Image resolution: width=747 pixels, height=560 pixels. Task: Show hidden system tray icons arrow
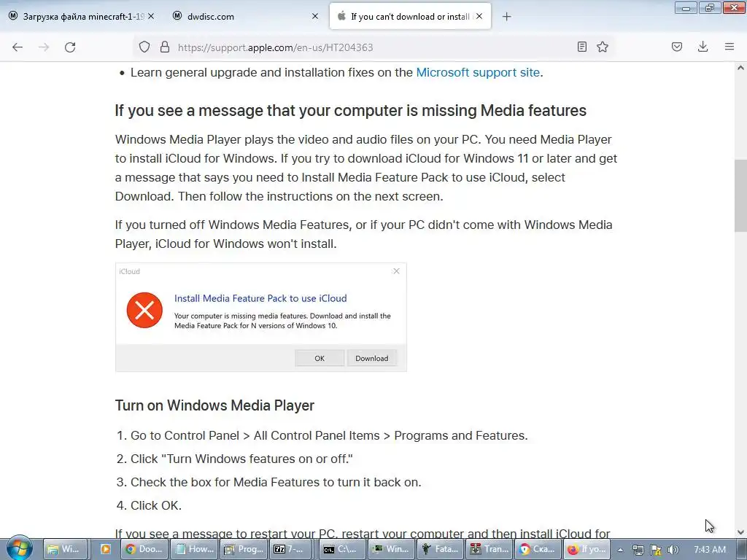click(x=620, y=550)
